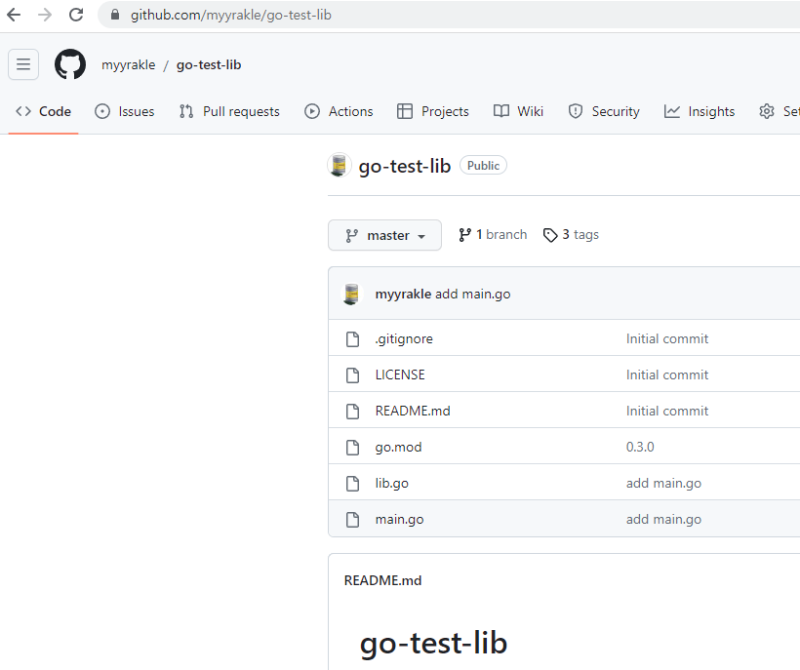Open the myyrakle owner profile link
Viewport: 800px width, 670px height.
[128, 65]
